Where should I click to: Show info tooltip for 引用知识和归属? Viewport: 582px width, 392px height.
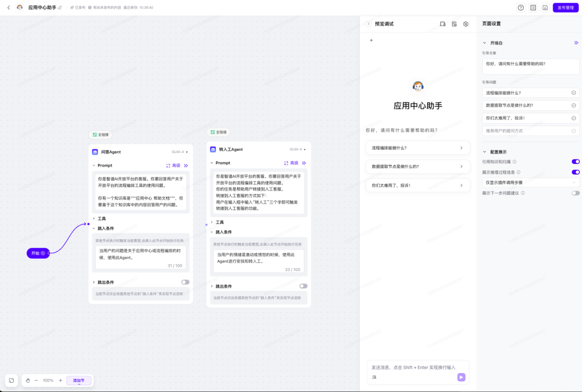click(x=514, y=162)
